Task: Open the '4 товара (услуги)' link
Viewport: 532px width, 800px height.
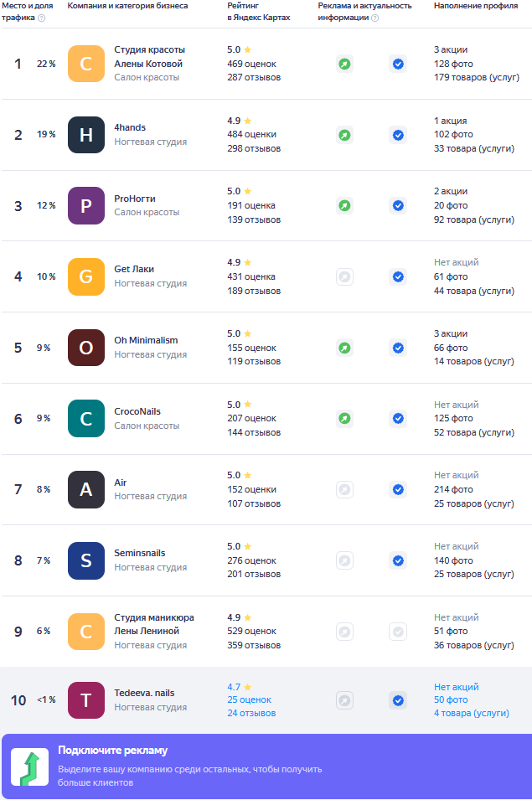Action: coord(472,713)
